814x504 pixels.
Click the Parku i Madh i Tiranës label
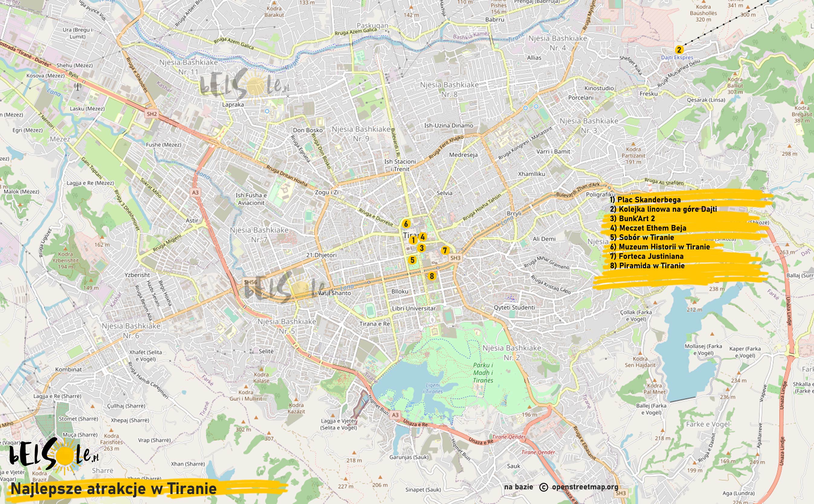(483, 373)
